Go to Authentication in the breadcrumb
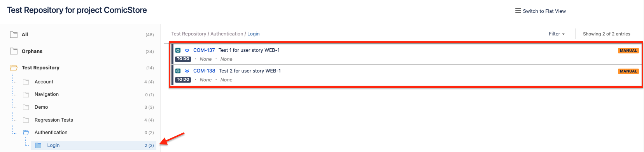This screenshot has width=644, height=152. click(227, 34)
